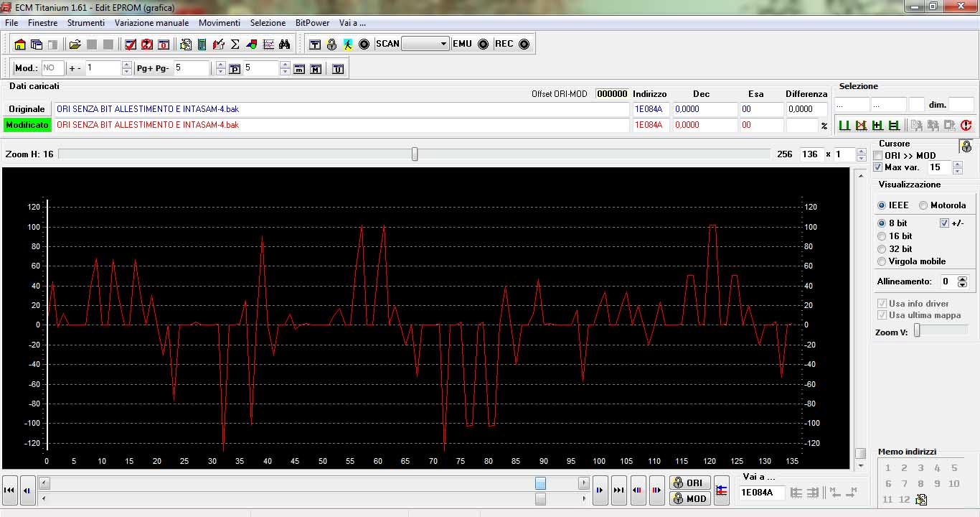Click the large boxed M icon
The width and height of the screenshot is (980, 517).
click(x=316, y=69)
